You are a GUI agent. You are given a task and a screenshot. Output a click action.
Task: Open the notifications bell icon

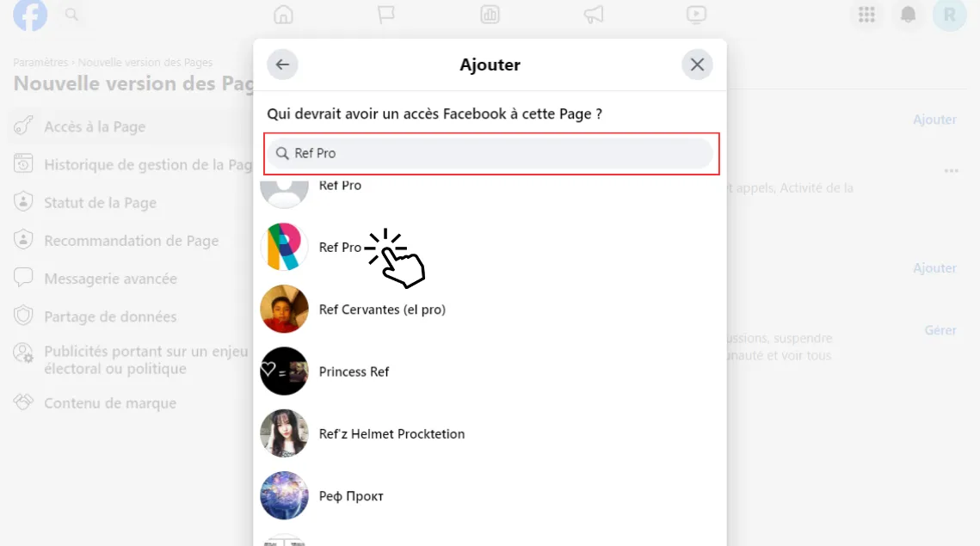[x=908, y=15]
